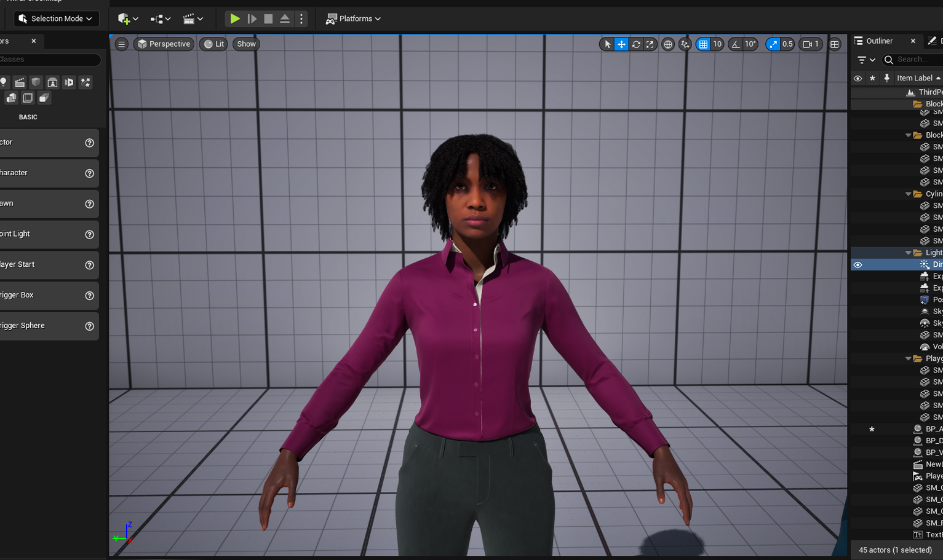Open the Outliner filter dropdown
This screenshot has height=560, width=943.
(866, 60)
